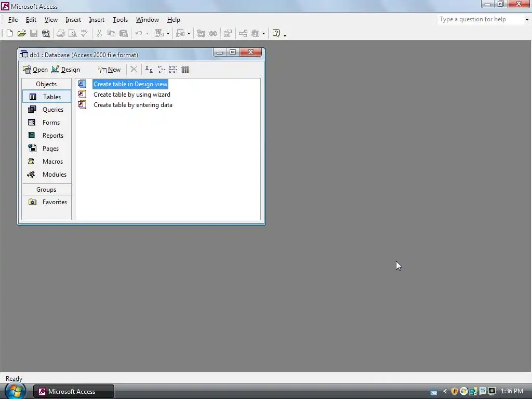This screenshot has height=399, width=532.
Task: Open the Edit menu
Action: click(x=31, y=20)
